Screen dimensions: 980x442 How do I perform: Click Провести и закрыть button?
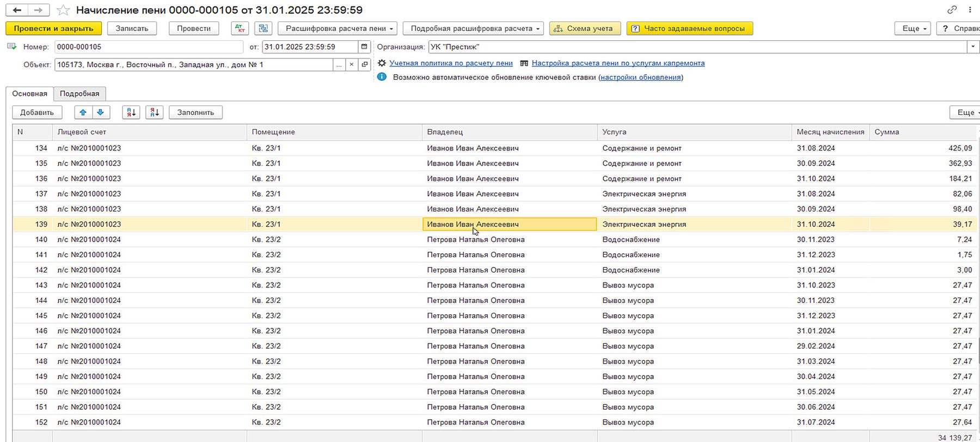pyautogui.click(x=53, y=28)
